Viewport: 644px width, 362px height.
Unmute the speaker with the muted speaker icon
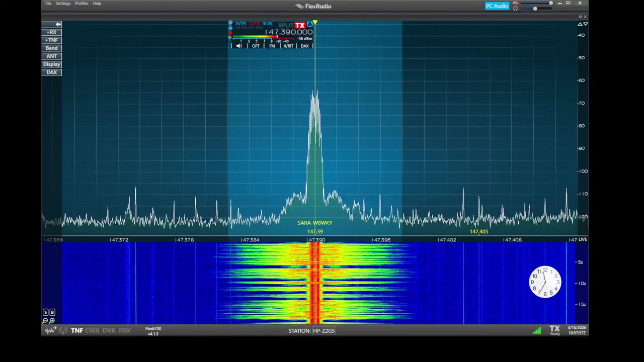[x=515, y=3]
